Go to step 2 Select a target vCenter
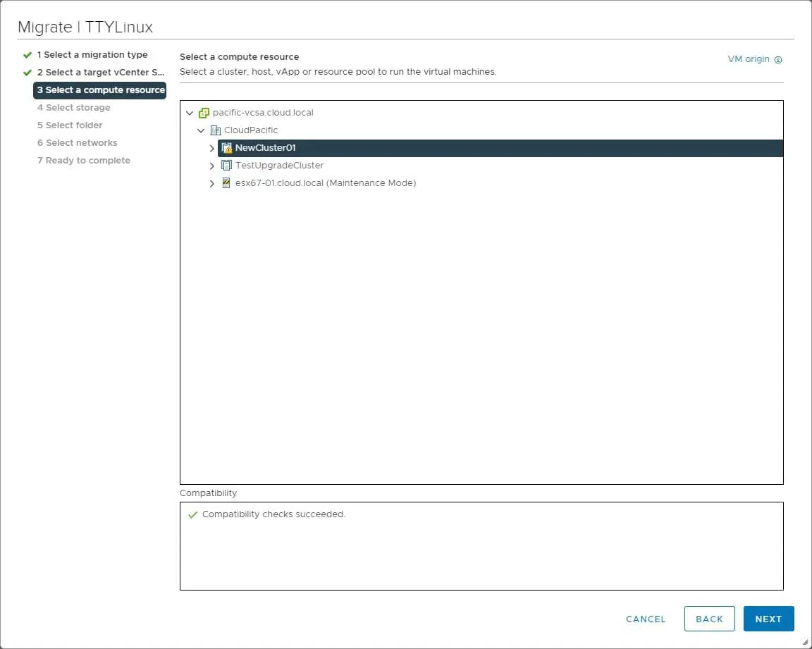Screen dimensions: 812x649 tap(101, 73)
